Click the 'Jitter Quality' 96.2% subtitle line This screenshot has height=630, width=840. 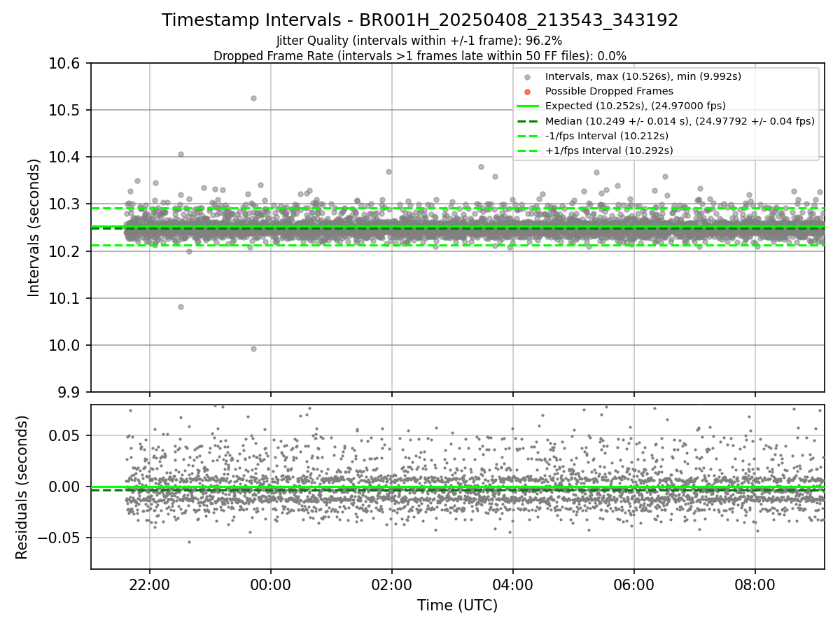[419, 41]
